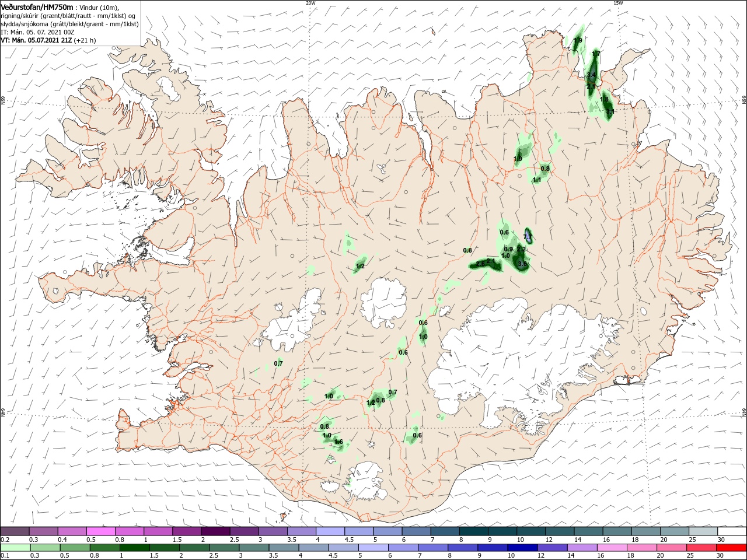Click the magenta swatch starting at 1, upper legend
The width and height of the screenshot is (747, 560).
(x=158, y=531)
